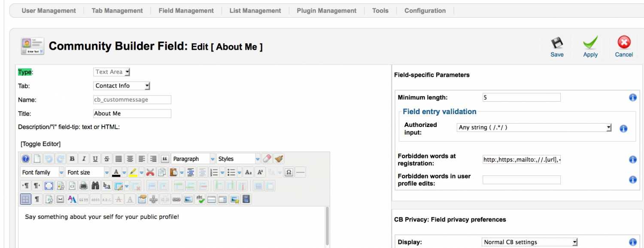Open the Tools menu
Screen dimensions: 644x248
pos(380,11)
